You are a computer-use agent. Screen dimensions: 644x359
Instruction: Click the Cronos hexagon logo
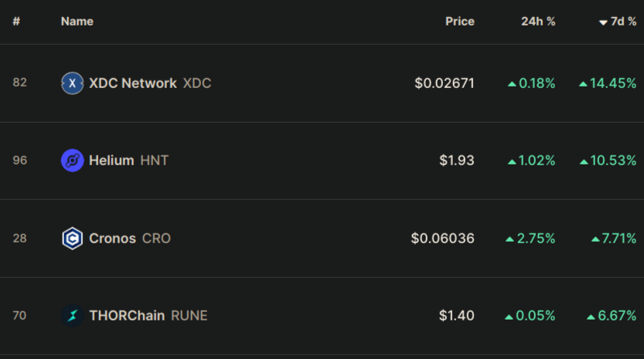[73, 239]
